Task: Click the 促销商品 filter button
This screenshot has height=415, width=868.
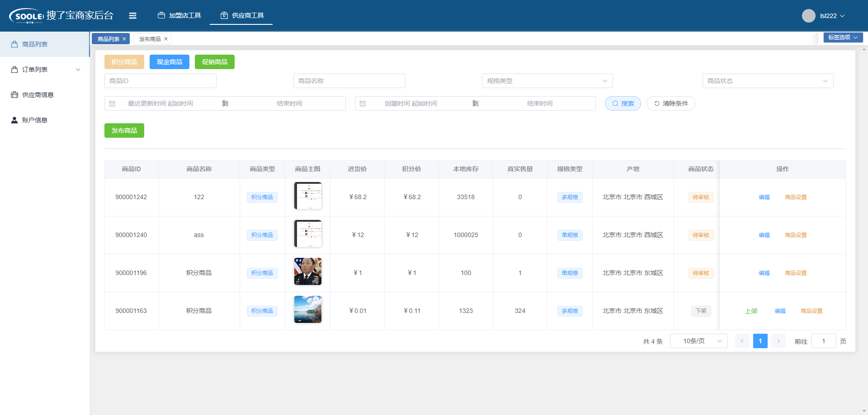Action: tap(215, 62)
